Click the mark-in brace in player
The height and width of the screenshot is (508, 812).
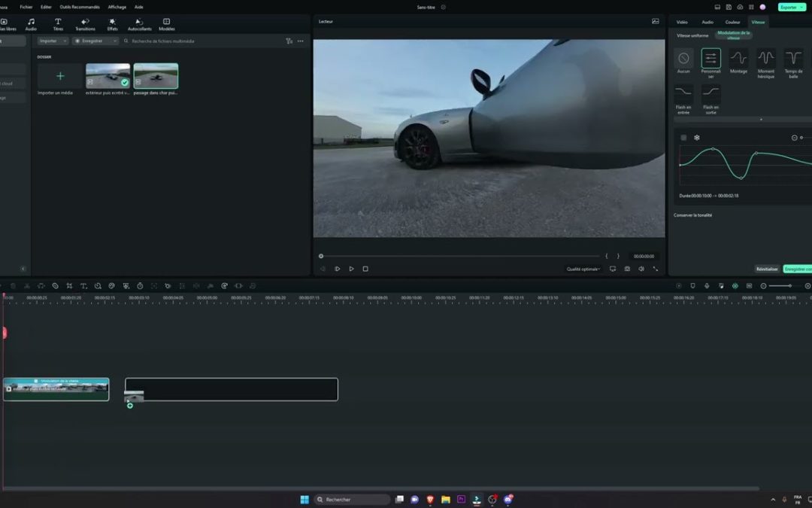point(607,256)
